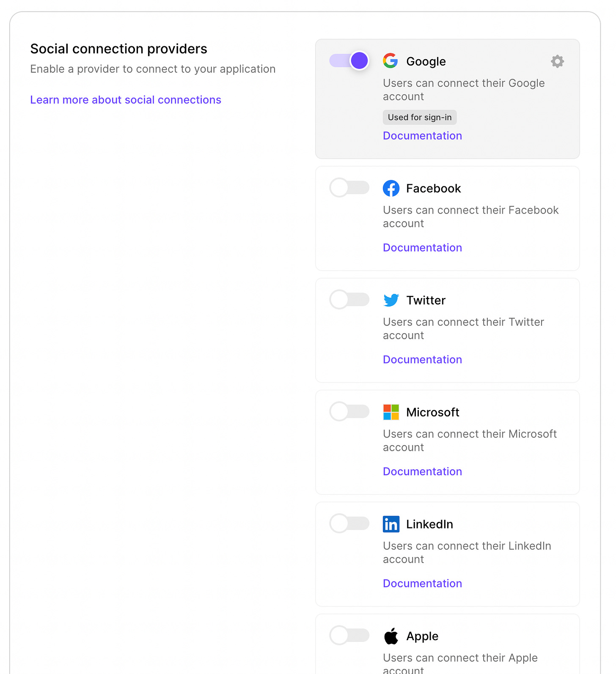The width and height of the screenshot is (616, 674).
Task: Enable the Microsoft connection toggle
Action: point(349,411)
